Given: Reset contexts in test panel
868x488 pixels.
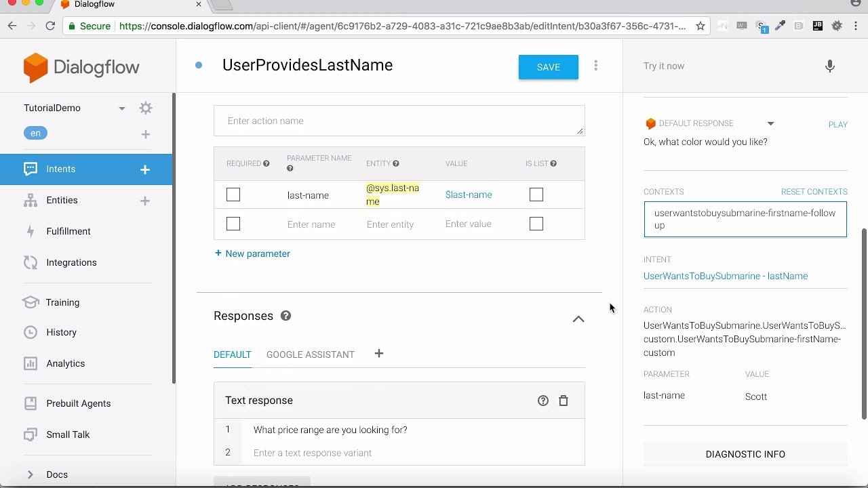Looking at the screenshot, I should 814,192.
